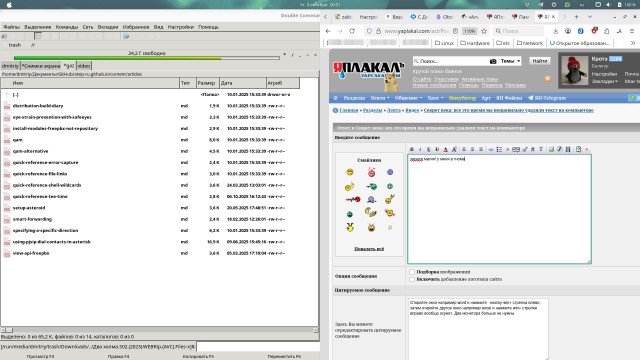
Task: Reload the page in the browser
Action: (x=352, y=31)
